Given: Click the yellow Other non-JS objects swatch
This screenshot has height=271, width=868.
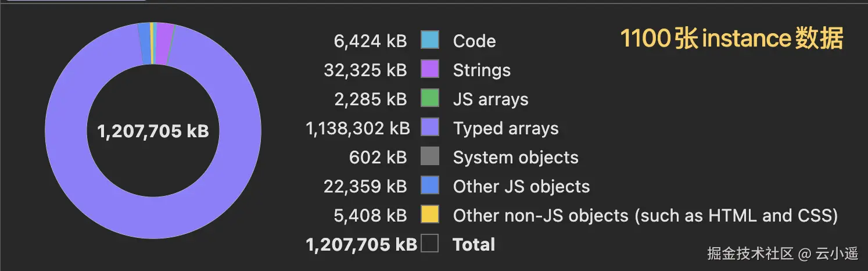Looking at the screenshot, I should click(430, 215).
